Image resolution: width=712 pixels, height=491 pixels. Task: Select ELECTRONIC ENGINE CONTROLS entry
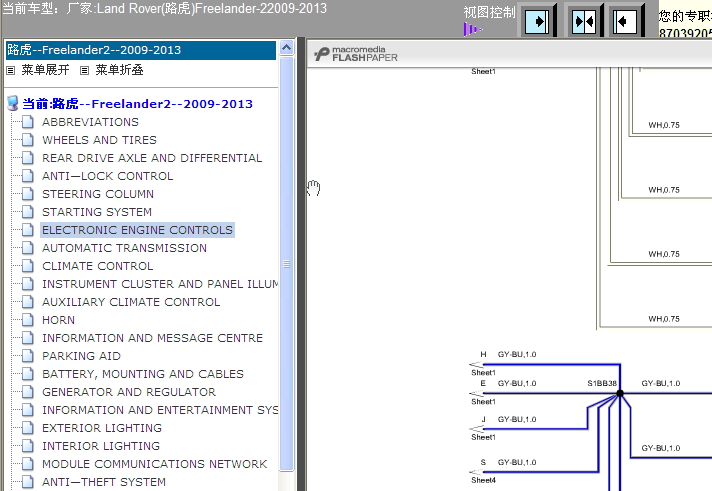pyautogui.click(x=137, y=230)
